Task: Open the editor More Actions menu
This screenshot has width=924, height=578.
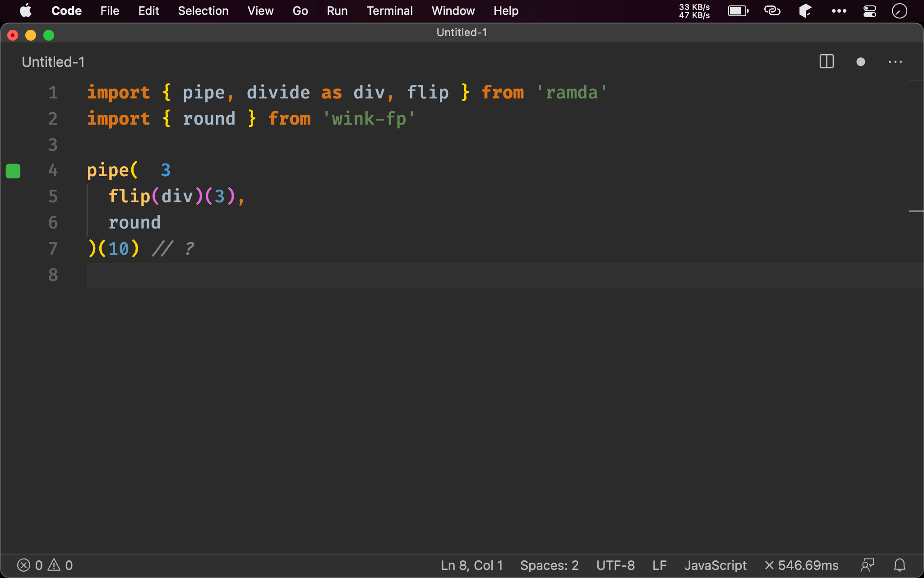Action: point(895,62)
